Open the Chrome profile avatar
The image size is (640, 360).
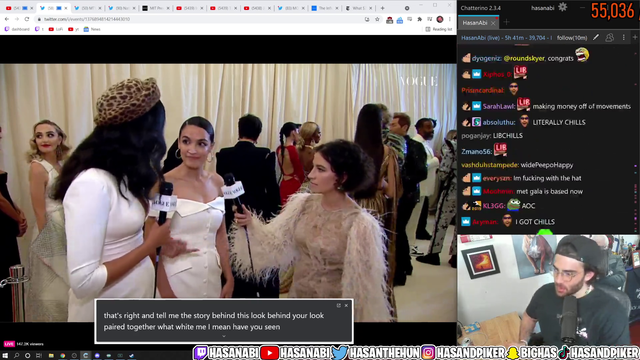[x=440, y=19]
